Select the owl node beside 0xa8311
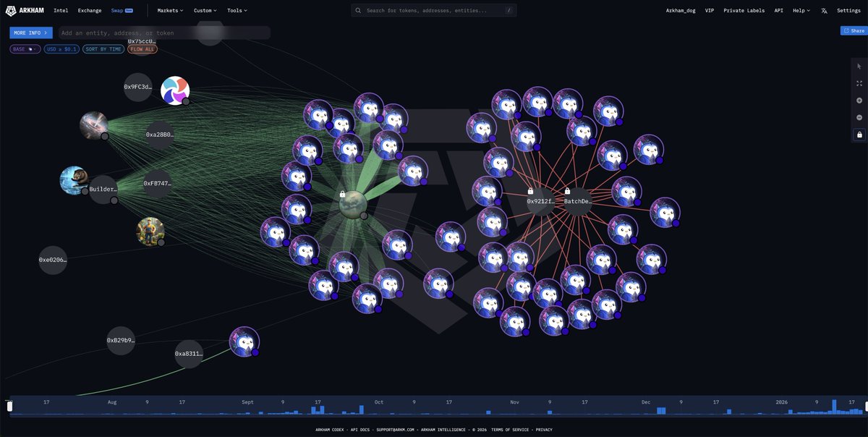This screenshot has height=437, width=868. 244,341
